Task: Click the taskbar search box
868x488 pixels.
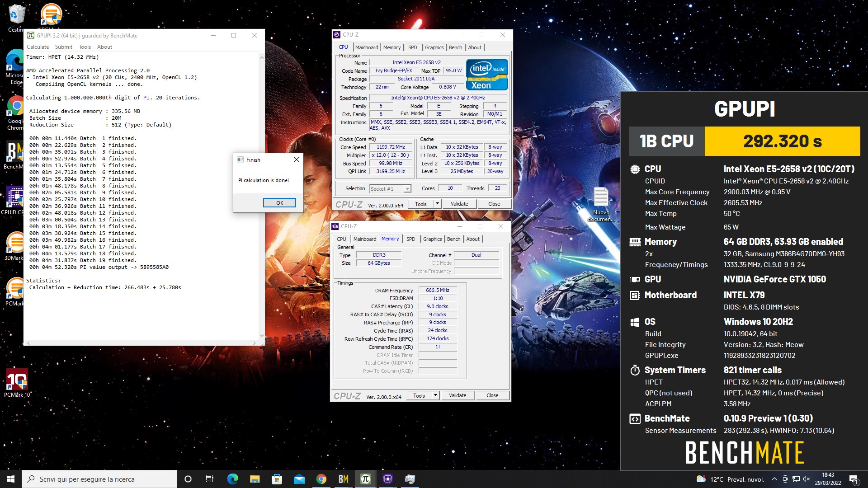Action: (99, 479)
